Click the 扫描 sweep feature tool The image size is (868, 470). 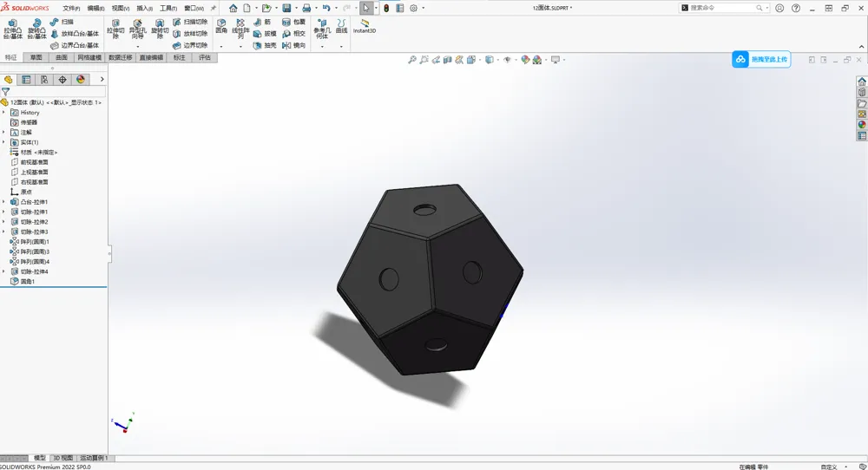(62, 22)
